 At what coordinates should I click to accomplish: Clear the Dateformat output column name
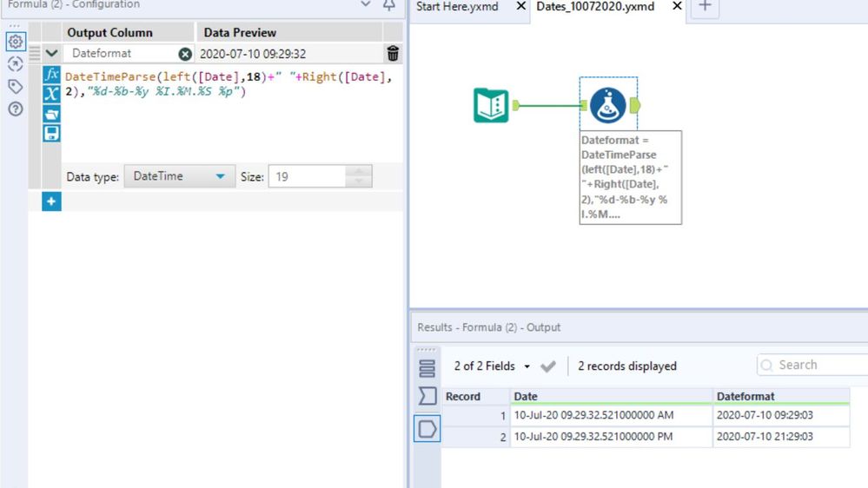185,54
